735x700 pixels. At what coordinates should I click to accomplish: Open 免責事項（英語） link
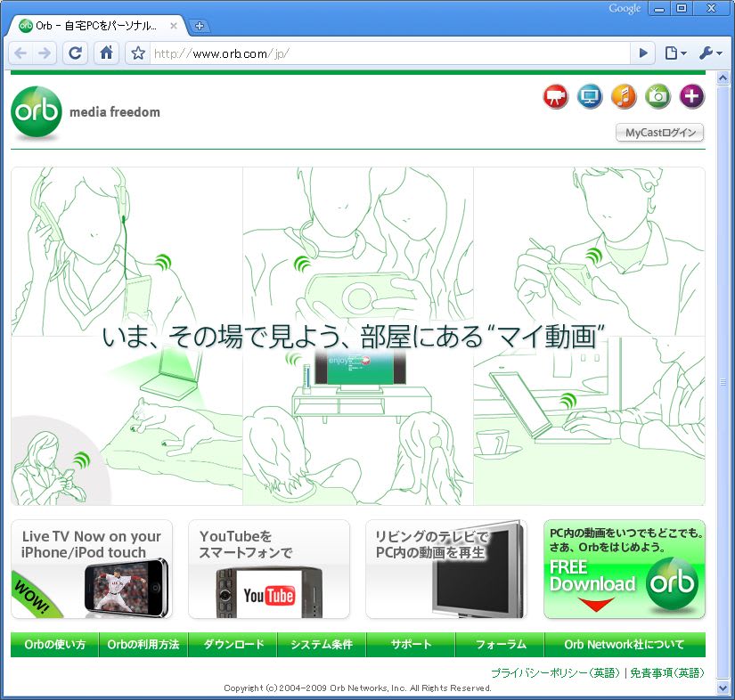click(667, 672)
